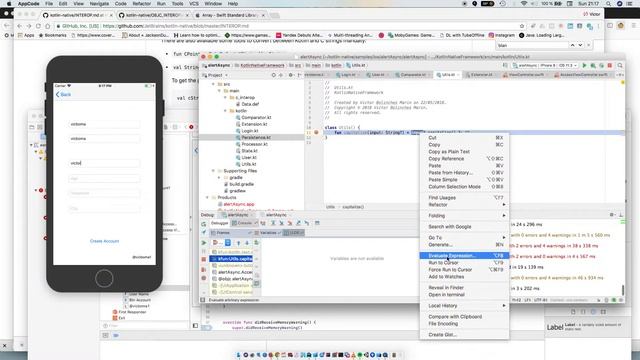Toggle breakpoint on line 11 gutter
The image size is (640, 360).
click(x=316, y=133)
